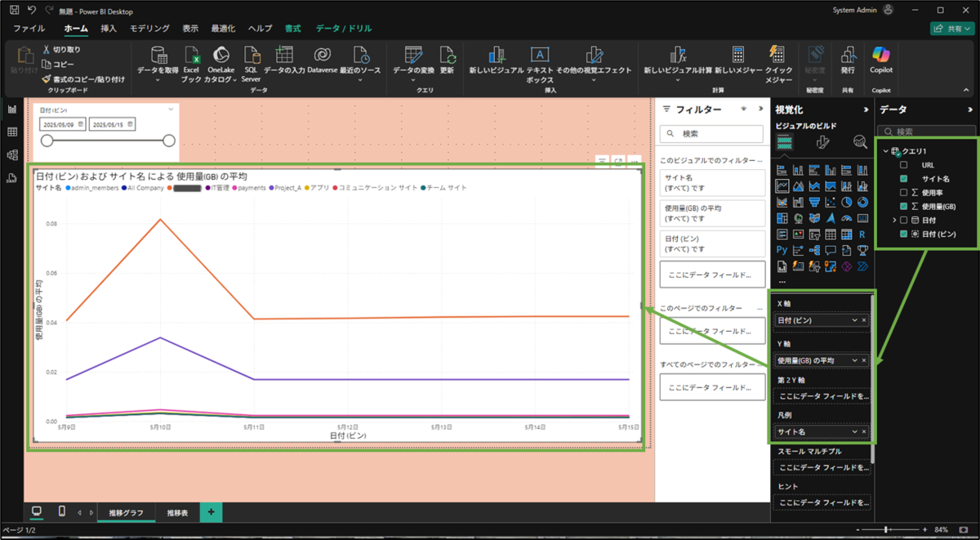The image size is (980, 540).
Task: Open the OneLake カタログ button
Action: [220, 64]
